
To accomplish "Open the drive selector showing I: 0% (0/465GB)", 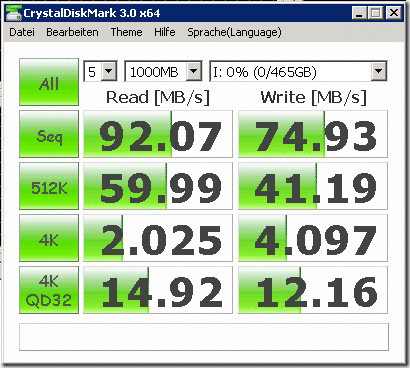I will [298, 71].
